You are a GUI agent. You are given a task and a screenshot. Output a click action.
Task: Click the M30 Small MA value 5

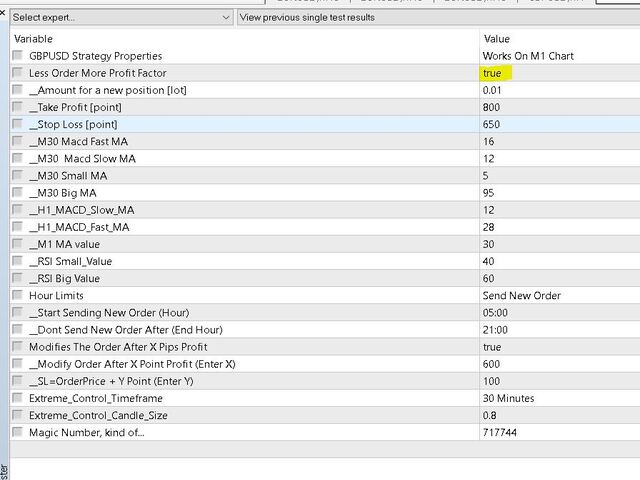pos(485,176)
